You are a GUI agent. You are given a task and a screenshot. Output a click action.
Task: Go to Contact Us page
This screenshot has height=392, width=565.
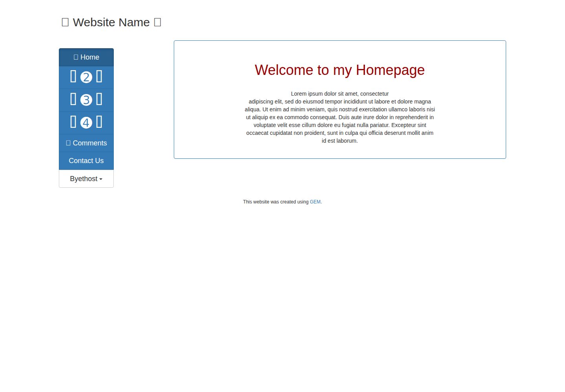point(86,161)
